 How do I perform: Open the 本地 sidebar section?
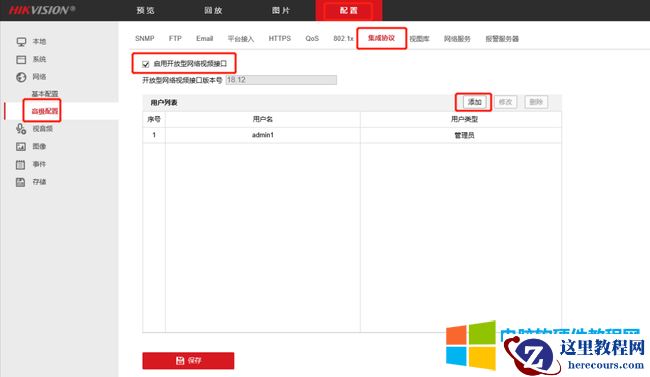pyautogui.click(x=39, y=41)
